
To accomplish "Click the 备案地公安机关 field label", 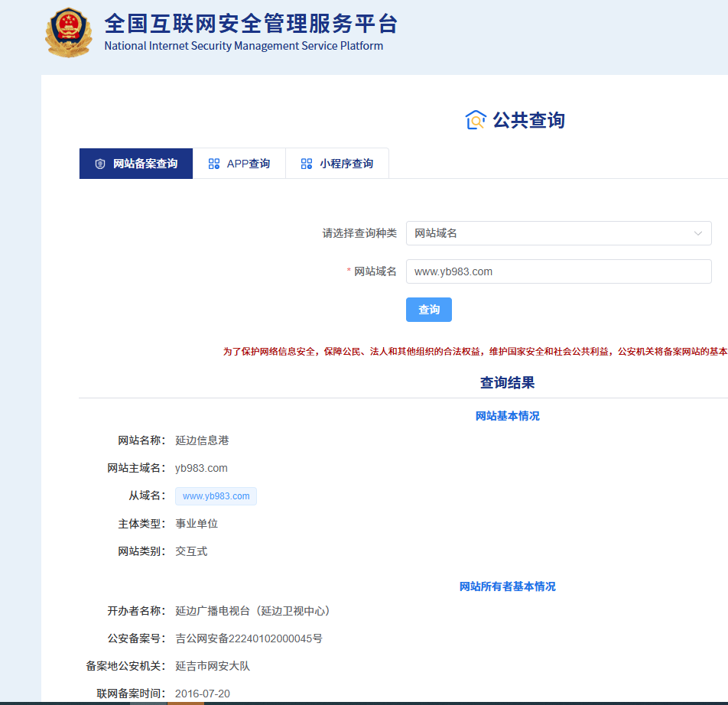I will [125, 666].
